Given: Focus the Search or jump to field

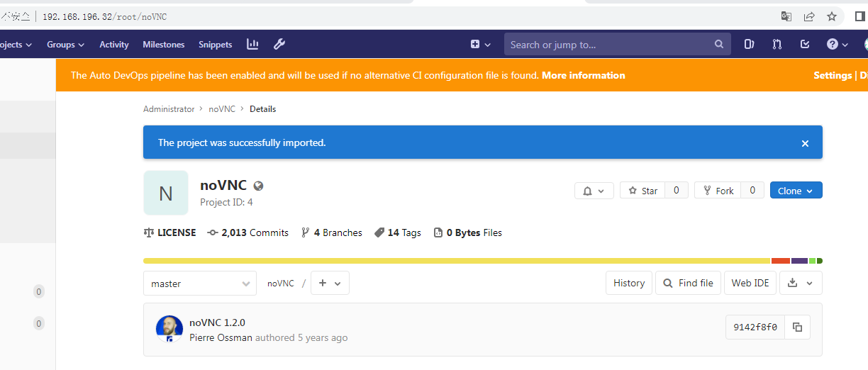Looking at the screenshot, I should (617, 44).
